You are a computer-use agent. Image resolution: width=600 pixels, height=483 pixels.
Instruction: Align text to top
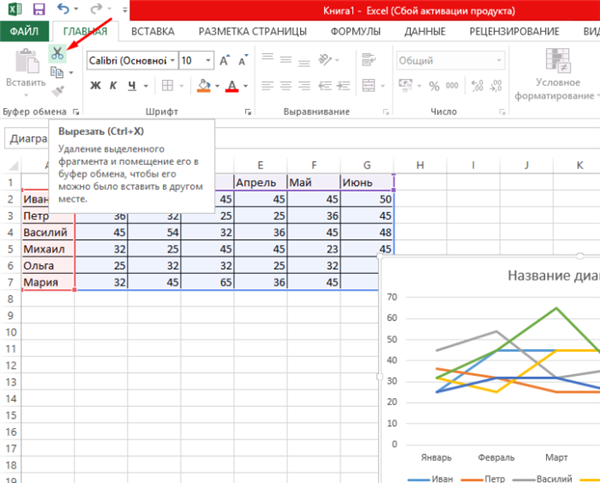267,57
